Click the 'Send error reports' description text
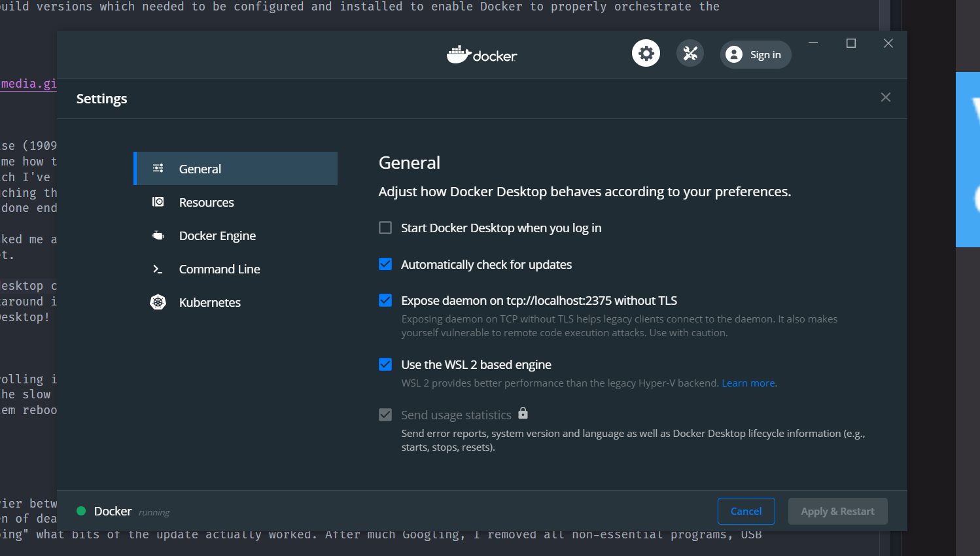This screenshot has height=556, width=980. pyautogui.click(x=633, y=440)
